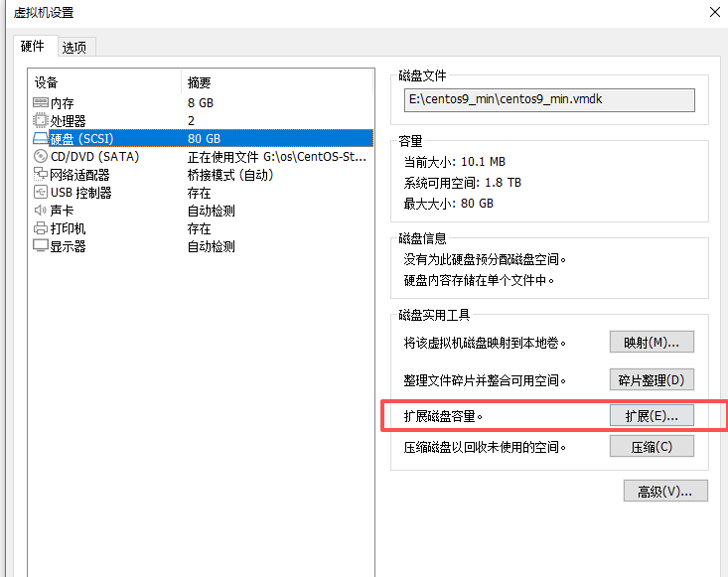Click the processor count value 2
This screenshot has height=577, width=728.
191,121
